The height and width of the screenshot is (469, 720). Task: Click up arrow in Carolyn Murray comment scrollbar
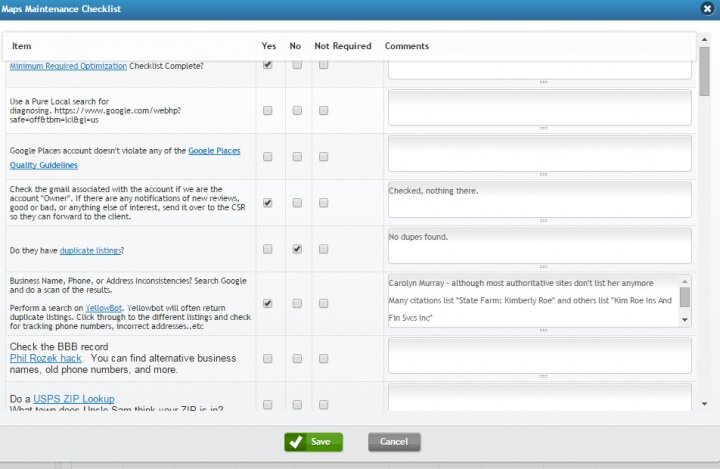pyautogui.click(x=685, y=281)
